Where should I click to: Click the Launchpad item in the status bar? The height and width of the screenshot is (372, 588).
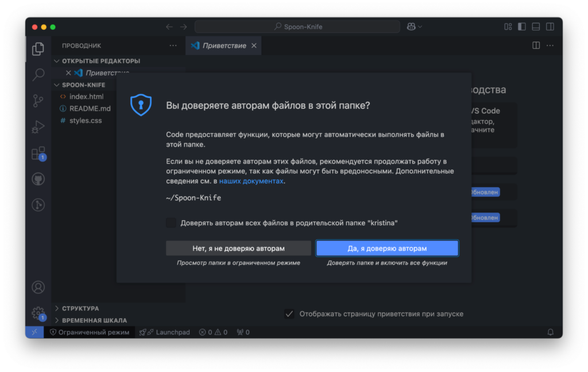pos(164,332)
